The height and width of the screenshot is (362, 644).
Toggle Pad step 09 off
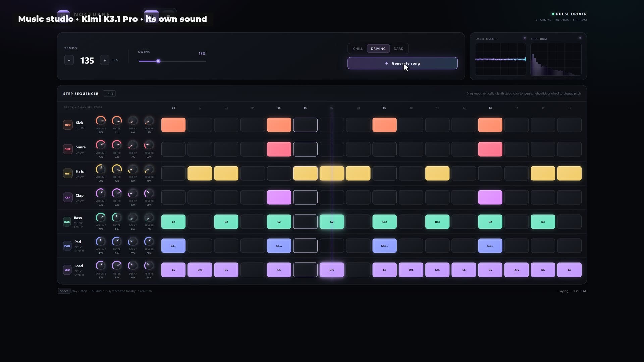pos(385,246)
